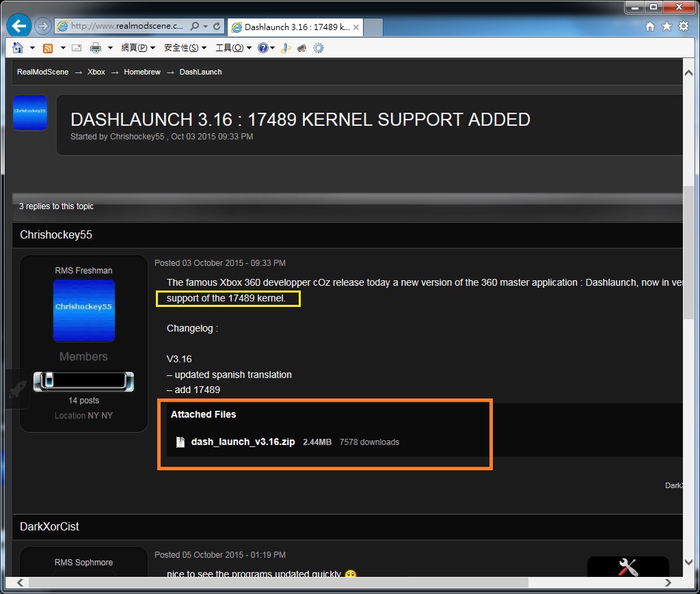The width and height of the screenshot is (700, 594).
Task: Expand the Home button dropdown arrow
Action: 32,48
